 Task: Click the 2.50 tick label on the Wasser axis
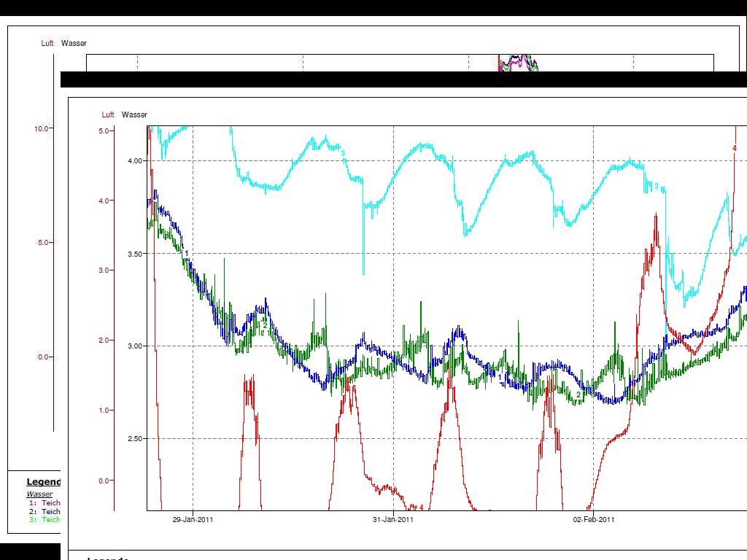[x=135, y=439]
